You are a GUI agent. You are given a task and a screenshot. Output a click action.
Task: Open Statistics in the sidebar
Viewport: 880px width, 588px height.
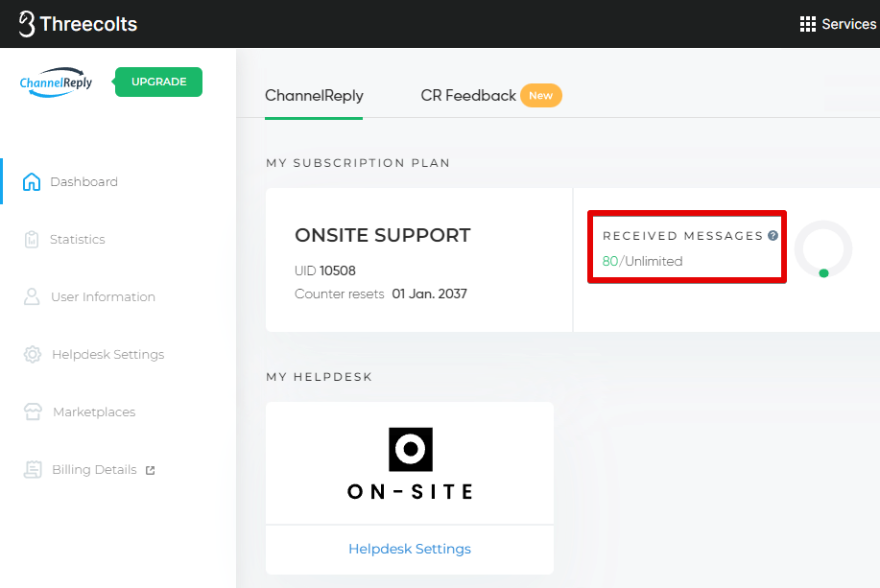(78, 240)
